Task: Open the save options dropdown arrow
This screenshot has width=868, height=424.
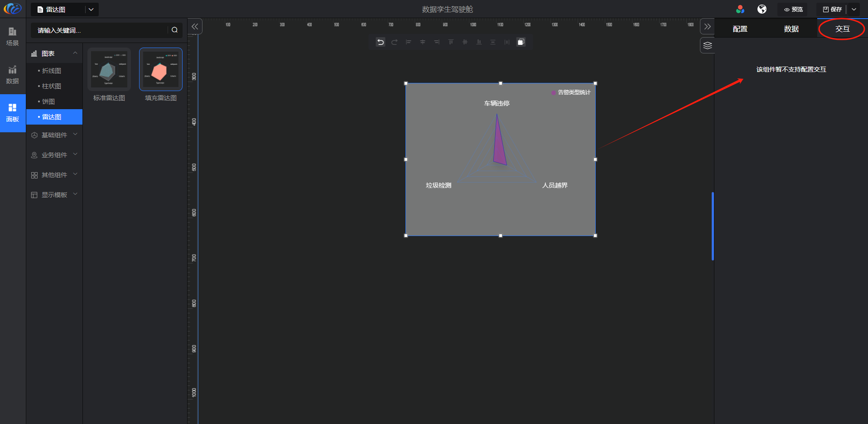Action: click(x=854, y=9)
